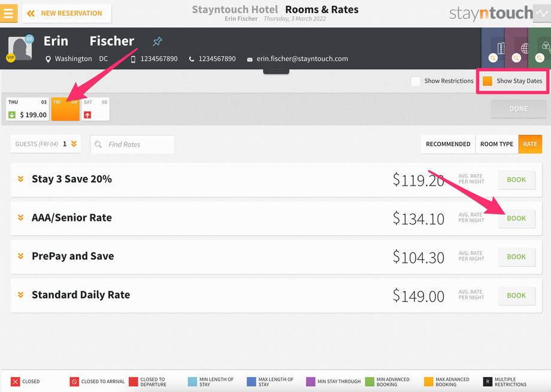Image resolution: width=551 pixels, height=392 pixels.
Task: Select the THU 03 stay date
Action: pyautogui.click(x=28, y=109)
